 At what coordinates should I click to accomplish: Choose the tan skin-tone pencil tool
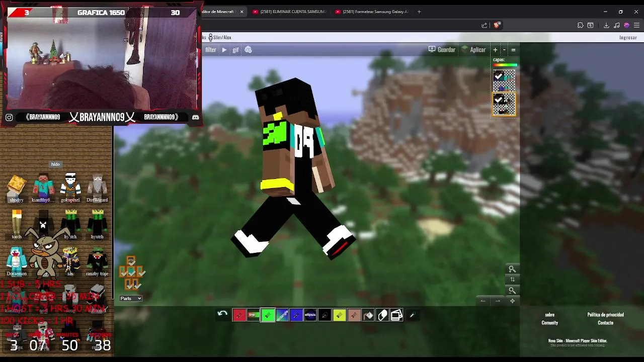pos(354,315)
